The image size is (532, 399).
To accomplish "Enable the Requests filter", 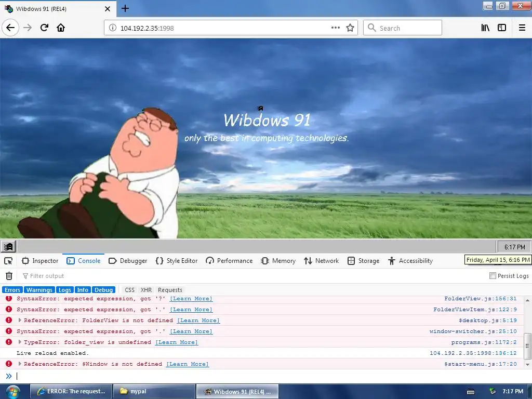I will pyautogui.click(x=170, y=290).
